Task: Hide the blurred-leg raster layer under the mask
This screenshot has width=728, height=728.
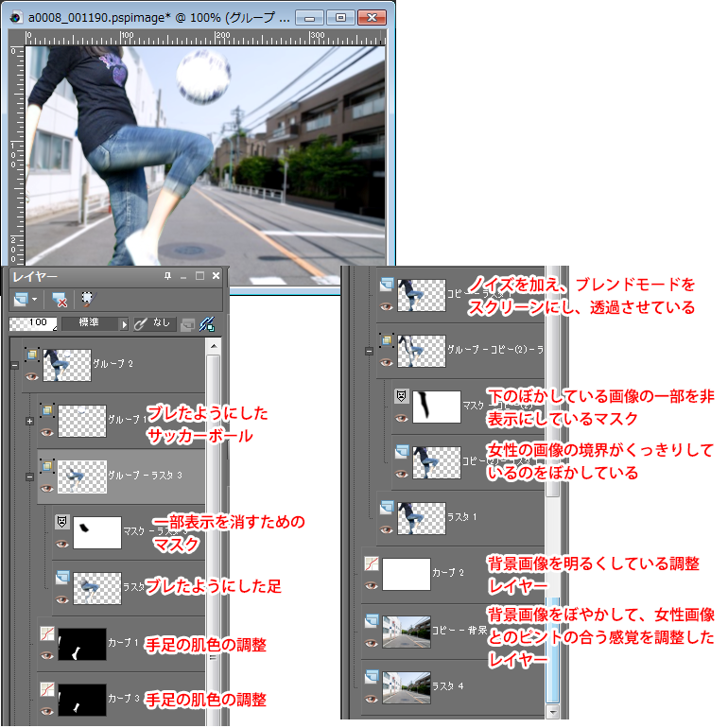Action: (62, 599)
